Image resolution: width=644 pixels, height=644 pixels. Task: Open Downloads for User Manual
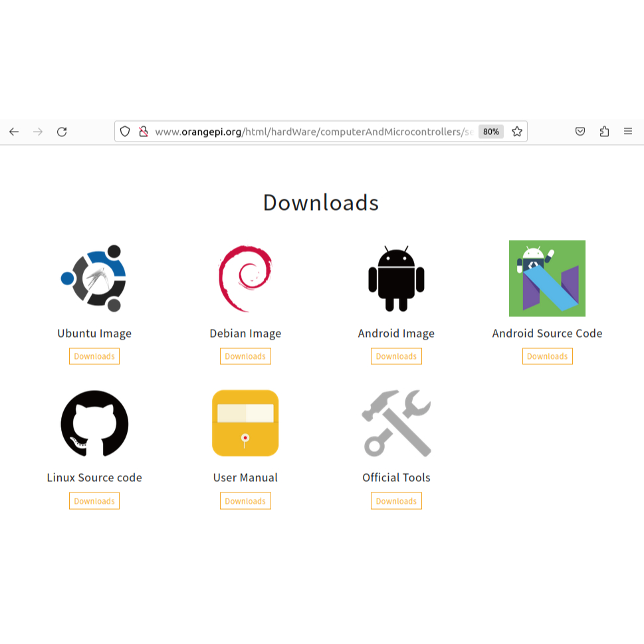pyautogui.click(x=245, y=501)
